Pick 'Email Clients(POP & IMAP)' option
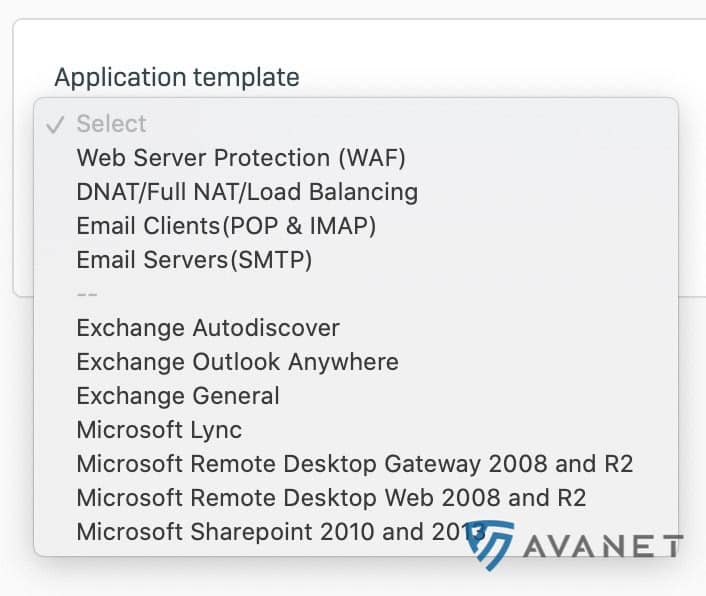This screenshot has width=706, height=596. [226, 226]
